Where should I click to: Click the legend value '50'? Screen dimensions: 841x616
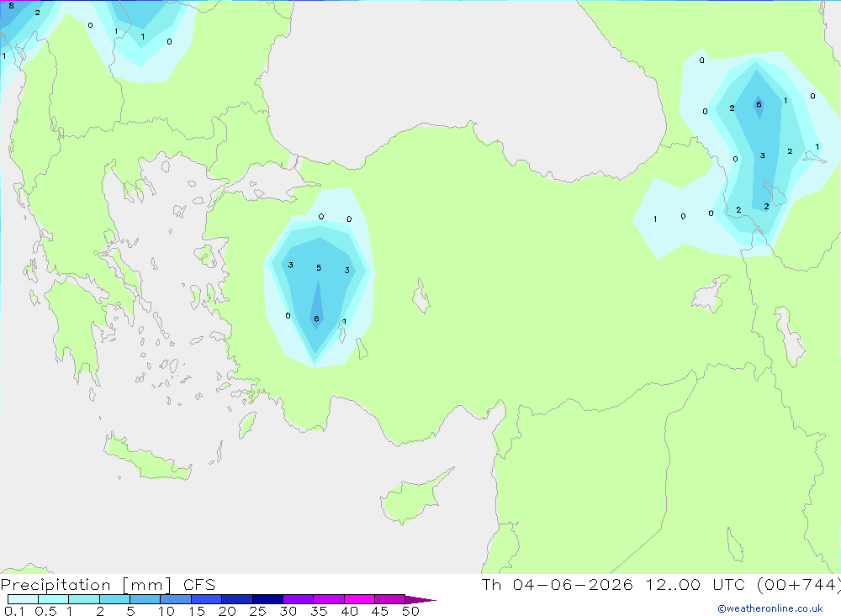[x=410, y=611]
